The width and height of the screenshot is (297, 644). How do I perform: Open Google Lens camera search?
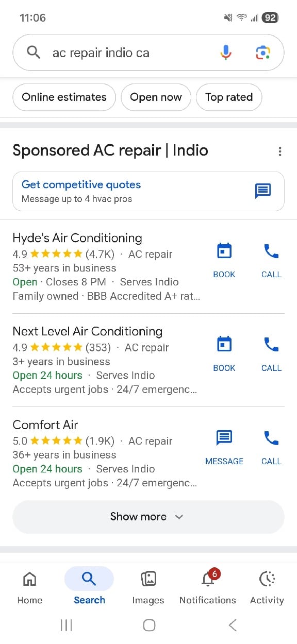tap(262, 52)
